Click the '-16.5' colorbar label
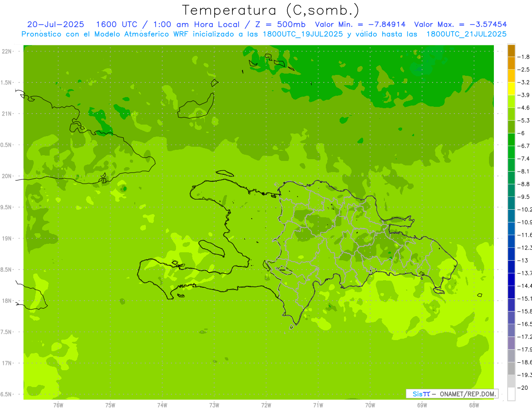Image resolution: width=532 pixels, height=411 pixels. coord(524,324)
